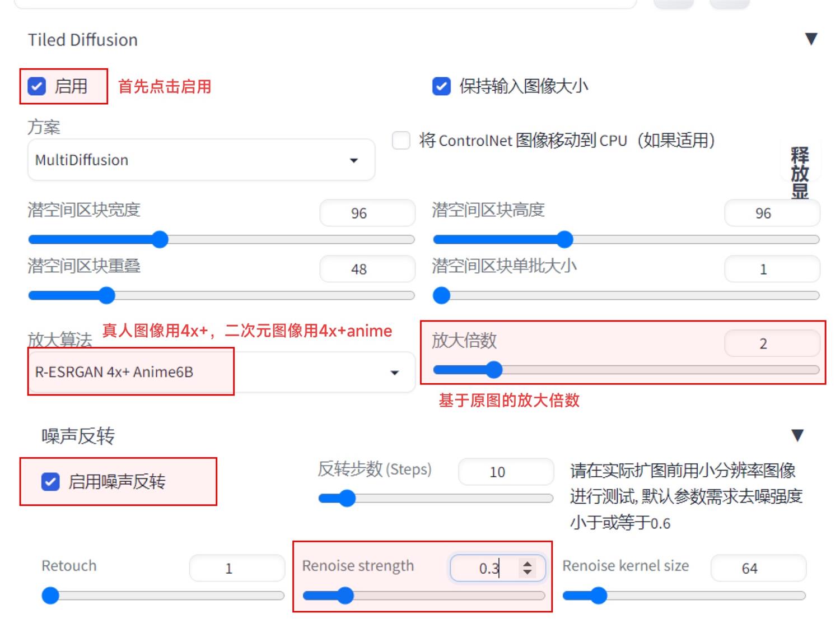
Task: Enable 将 ControlNet 图像移动到 CPU checkbox
Action: coord(401,140)
